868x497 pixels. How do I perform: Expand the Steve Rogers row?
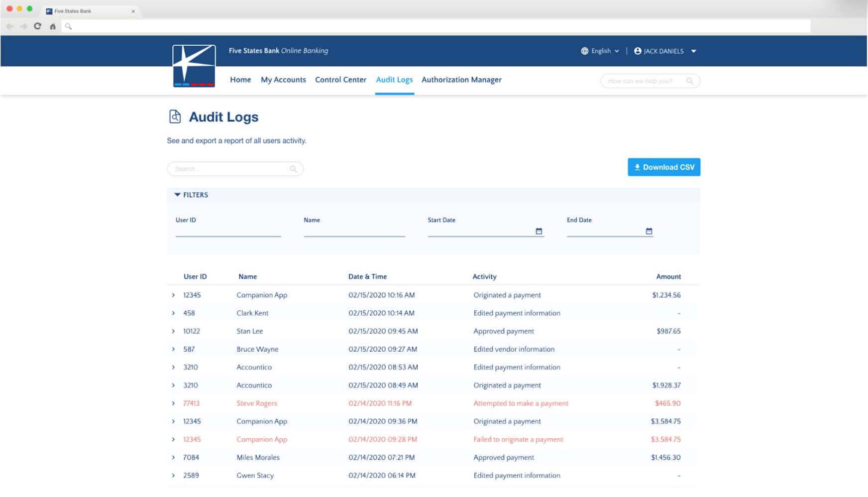(173, 403)
